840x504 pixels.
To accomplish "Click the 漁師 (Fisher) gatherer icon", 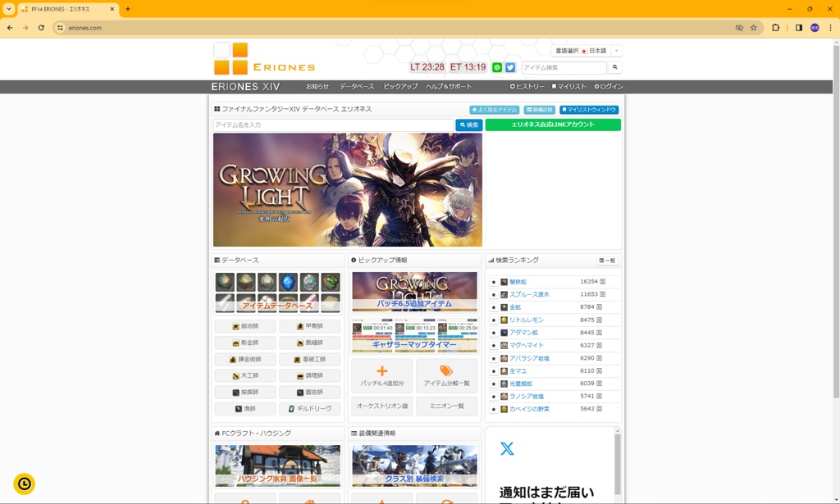I will 244,408.
